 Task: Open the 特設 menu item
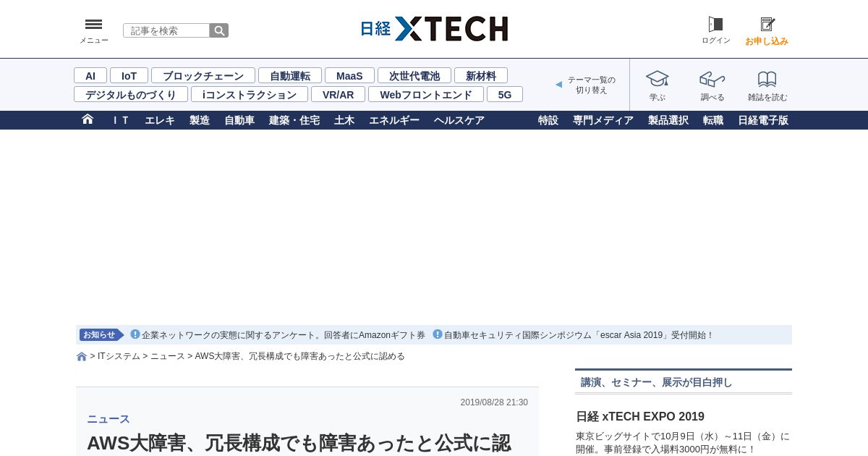point(548,120)
